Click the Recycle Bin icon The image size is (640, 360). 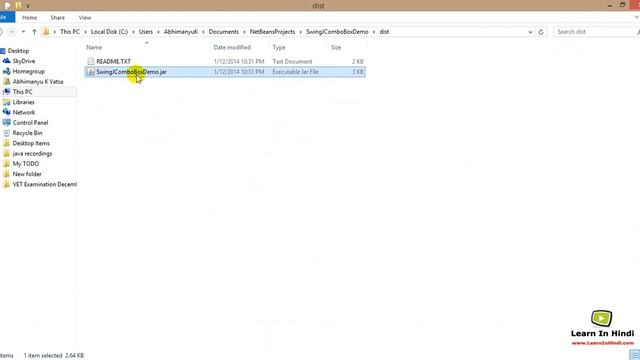[x=6, y=133]
